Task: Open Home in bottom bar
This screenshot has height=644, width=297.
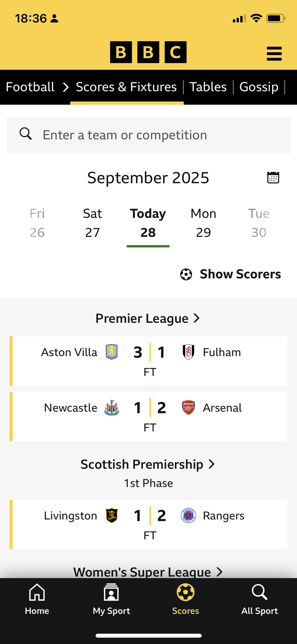Action: click(x=37, y=599)
